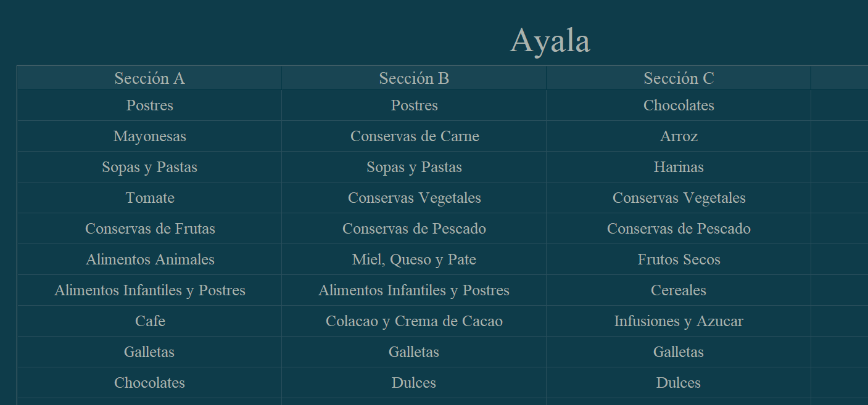This screenshot has width=868, height=405.
Task: Click Conservas de Carne cell
Action: 414,136
